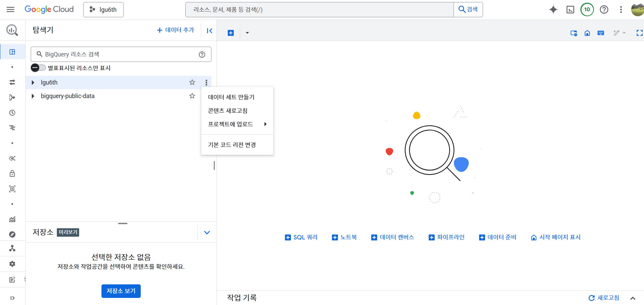Open the release notes icon in sidebar

click(x=12, y=280)
